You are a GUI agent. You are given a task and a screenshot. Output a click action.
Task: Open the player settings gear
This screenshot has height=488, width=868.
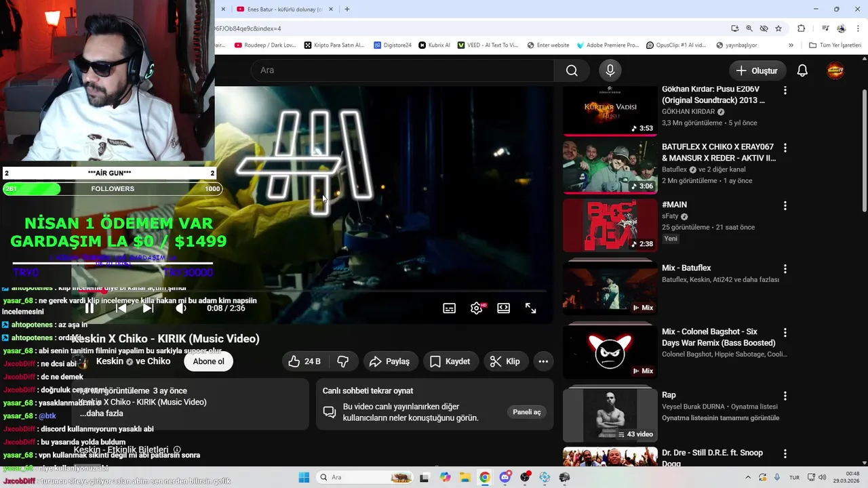[x=477, y=308]
